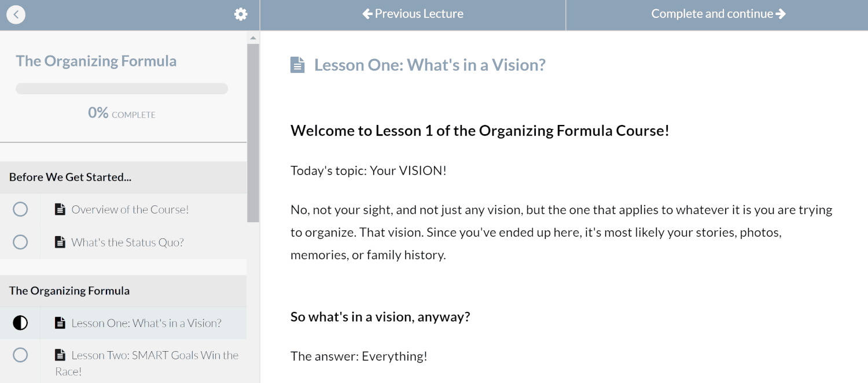Screen dimensions: 868x383
Task: Click the document icon beside What's the Status Quo
Action: (60, 242)
